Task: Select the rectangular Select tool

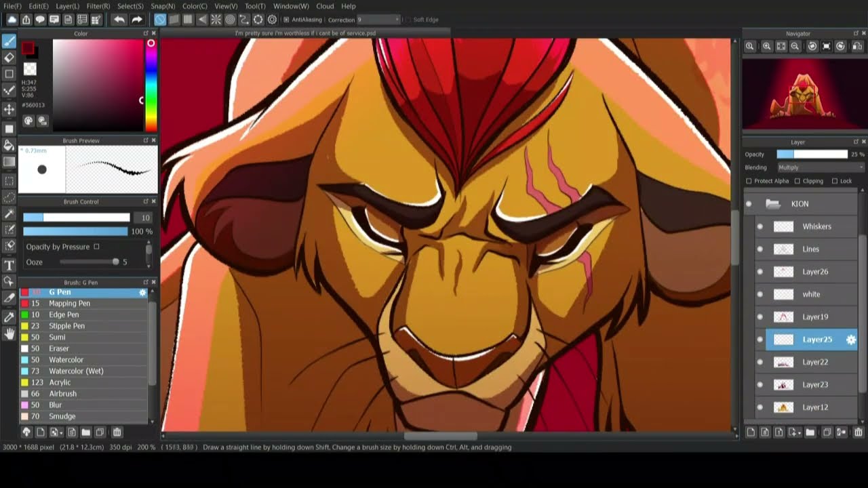Action: pos(9,180)
